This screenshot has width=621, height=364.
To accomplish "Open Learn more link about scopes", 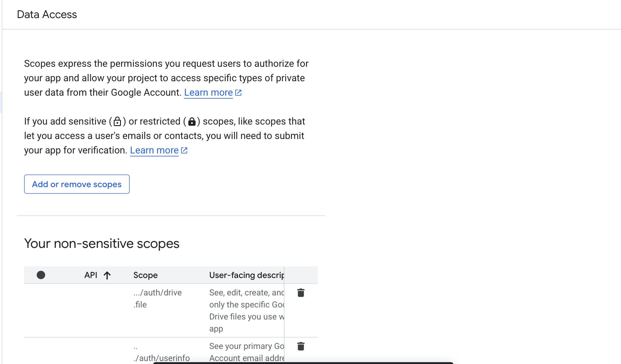I will pyautogui.click(x=208, y=92).
